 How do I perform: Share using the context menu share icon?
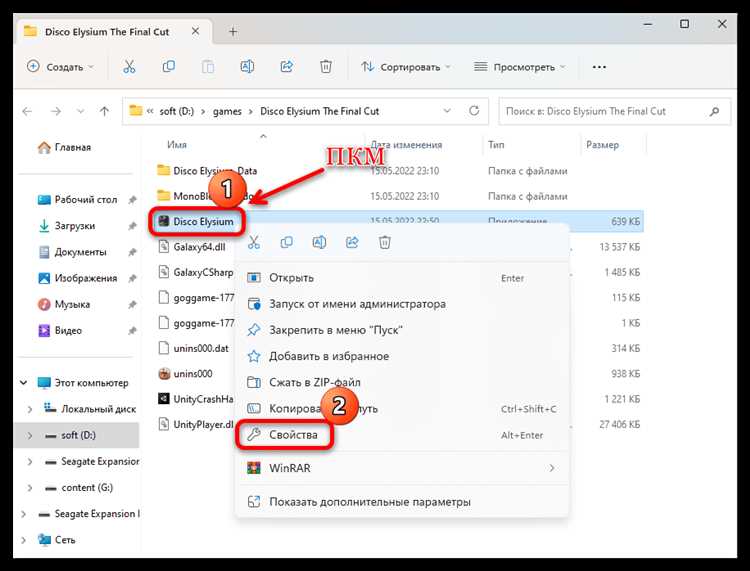point(352,242)
